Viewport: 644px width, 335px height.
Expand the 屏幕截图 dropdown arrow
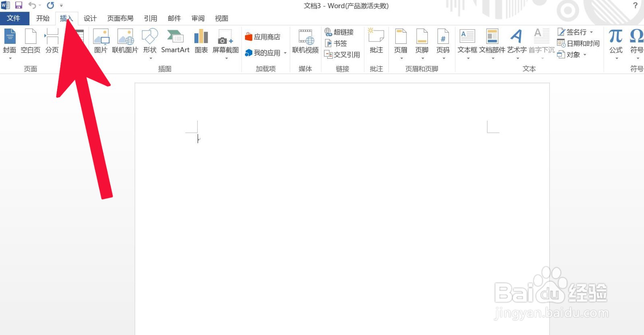click(227, 59)
